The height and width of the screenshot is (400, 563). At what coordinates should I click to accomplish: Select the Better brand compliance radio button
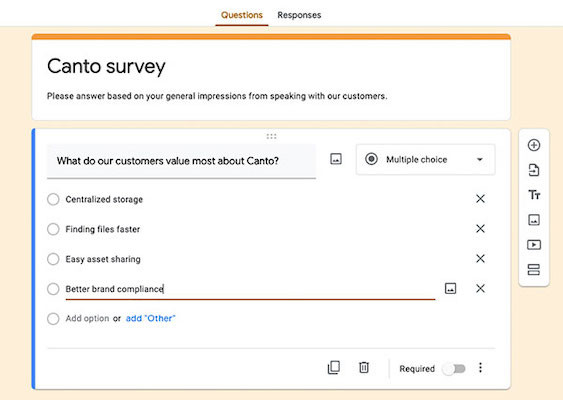pyautogui.click(x=53, y=289)
